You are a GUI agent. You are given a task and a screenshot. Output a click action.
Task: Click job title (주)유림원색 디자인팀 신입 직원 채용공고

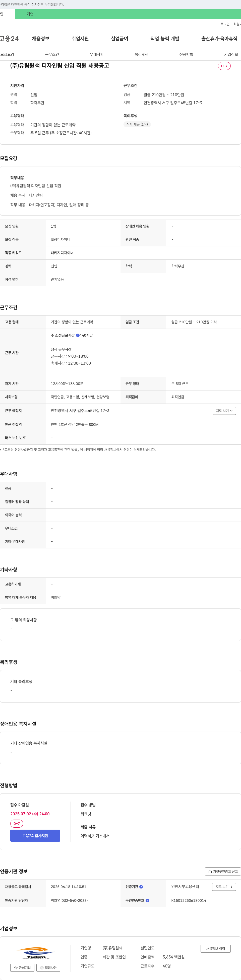point(59,65)
